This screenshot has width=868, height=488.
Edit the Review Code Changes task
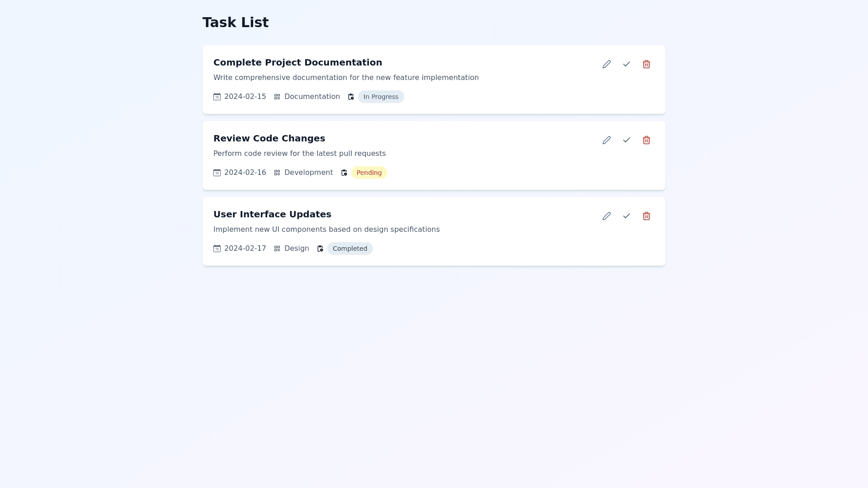tap(607, 140)
